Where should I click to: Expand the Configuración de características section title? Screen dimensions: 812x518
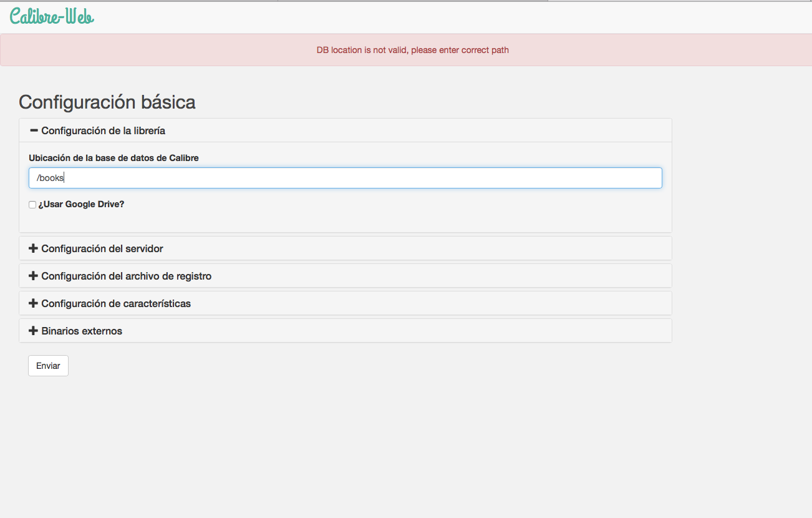click(116, 303)
